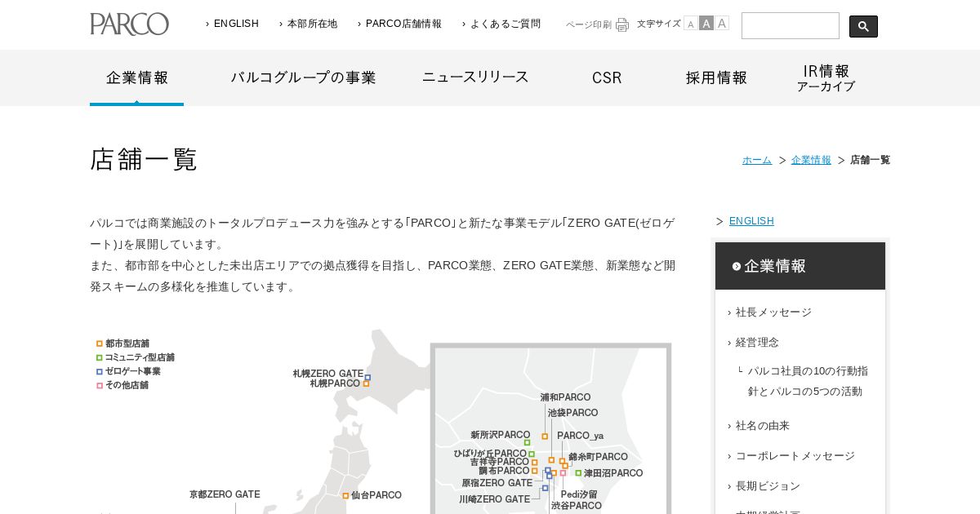Click the 渋谷PARCO map label

577,507
